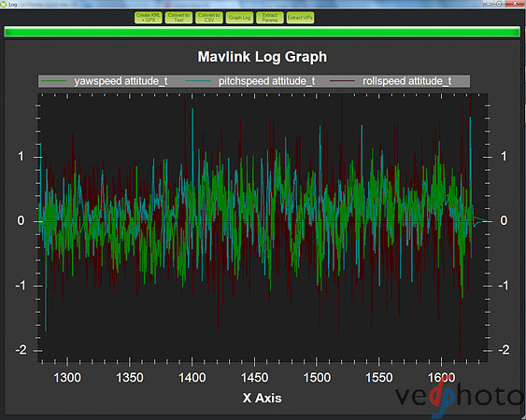Image resolution: width=526 pixels, height=420 pixels.
Task: Click the Extract Params button
Action: point(270,18)
